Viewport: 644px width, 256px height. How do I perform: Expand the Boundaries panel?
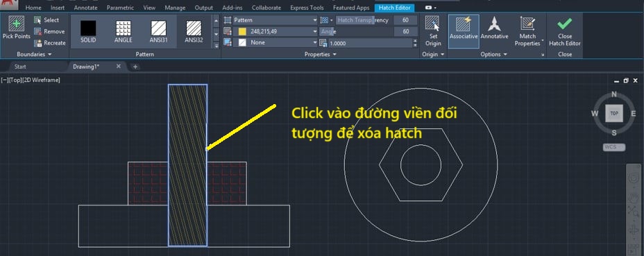34,54
